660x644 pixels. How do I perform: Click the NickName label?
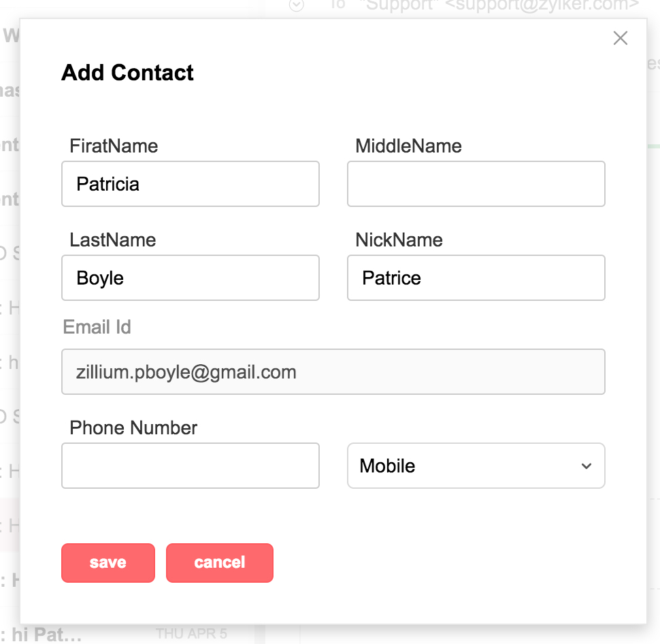(x=399, y=240)
